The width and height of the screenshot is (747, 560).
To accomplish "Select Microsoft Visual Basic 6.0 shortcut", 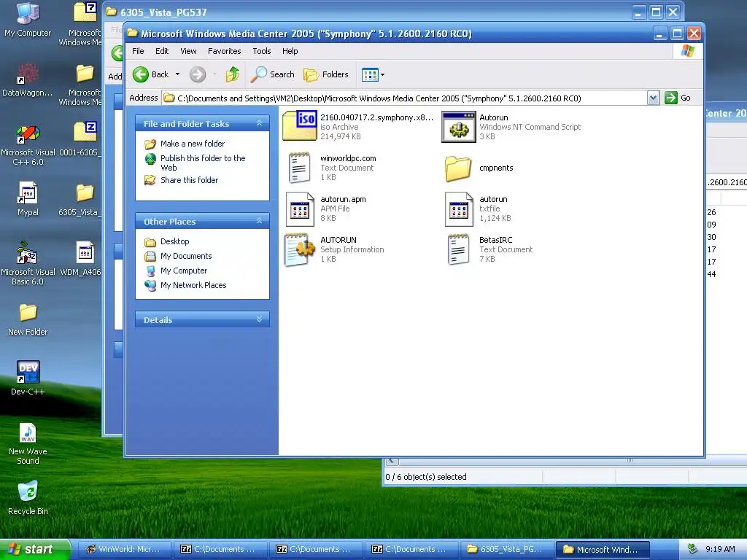I will [x=28, y=264].
